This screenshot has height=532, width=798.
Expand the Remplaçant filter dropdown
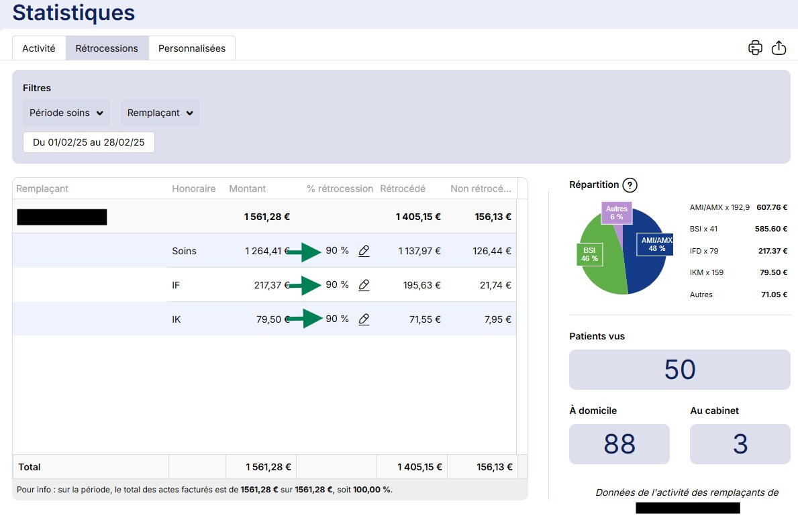160,113
